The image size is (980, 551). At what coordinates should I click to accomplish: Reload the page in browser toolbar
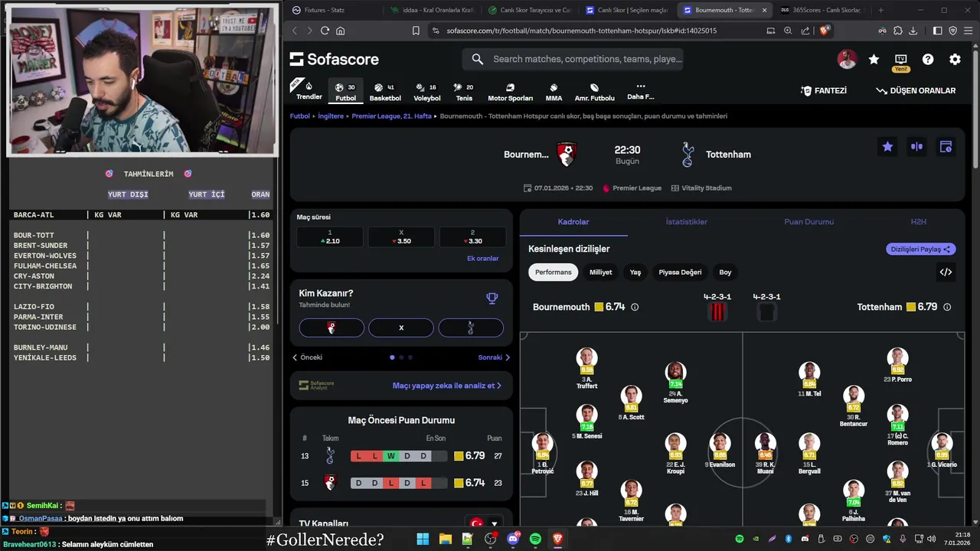[x=325, y=31]
